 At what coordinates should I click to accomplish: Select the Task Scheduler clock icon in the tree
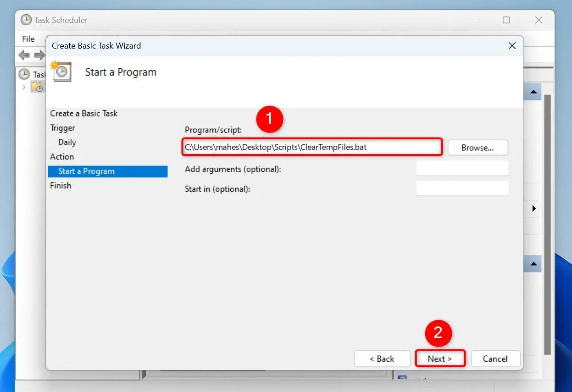coord(23,74)
